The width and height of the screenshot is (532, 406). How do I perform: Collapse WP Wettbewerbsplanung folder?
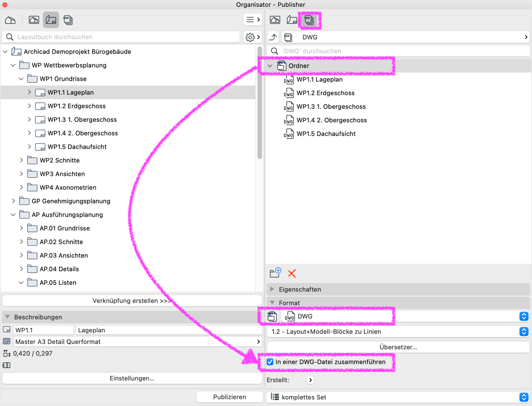pyautogui.click(x=13, y=65)
